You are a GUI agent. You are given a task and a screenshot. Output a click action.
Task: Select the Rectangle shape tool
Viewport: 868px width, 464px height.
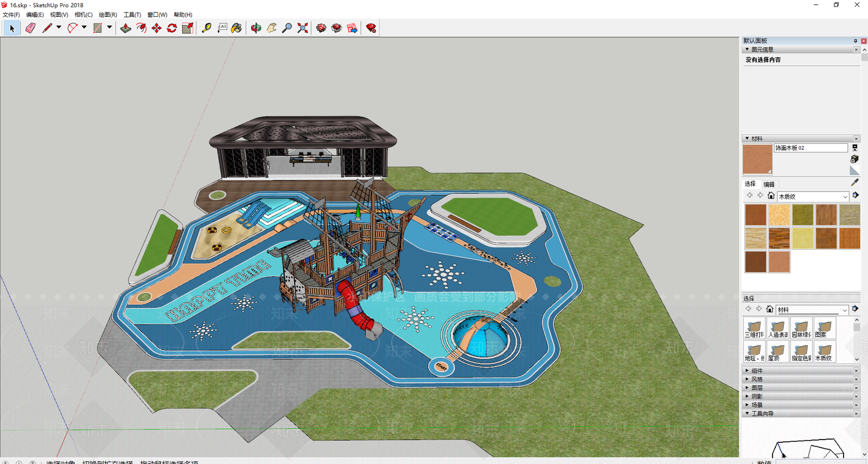pos(98,28)
